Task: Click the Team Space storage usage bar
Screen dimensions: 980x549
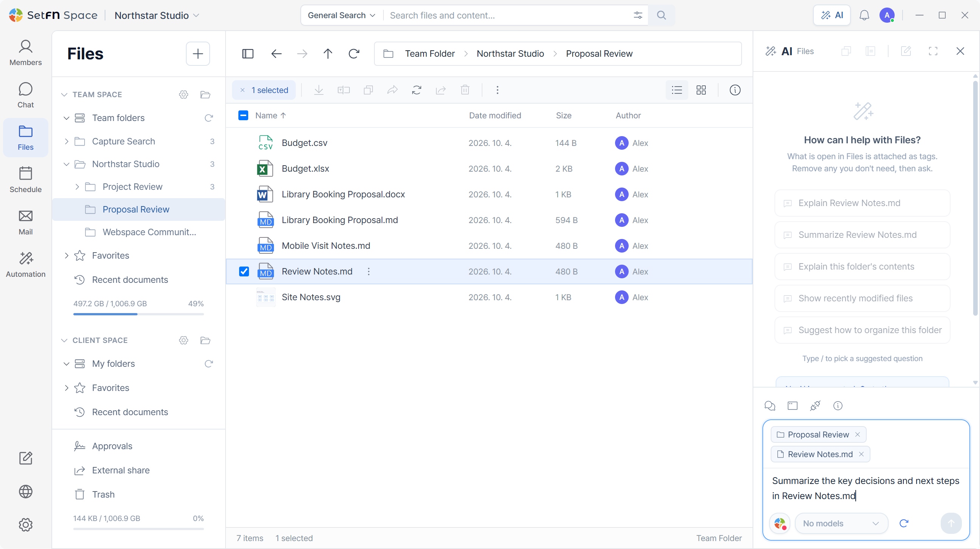Action: (x=139, y=314)
